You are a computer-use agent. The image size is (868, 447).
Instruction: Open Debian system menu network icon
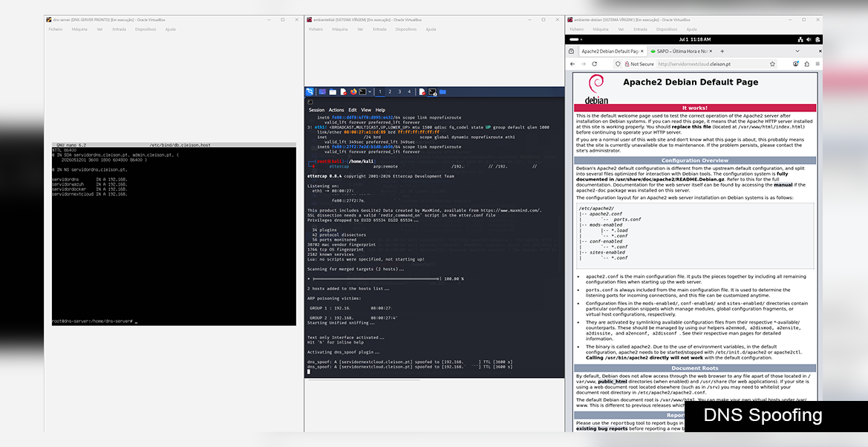(x=800, y=39)
